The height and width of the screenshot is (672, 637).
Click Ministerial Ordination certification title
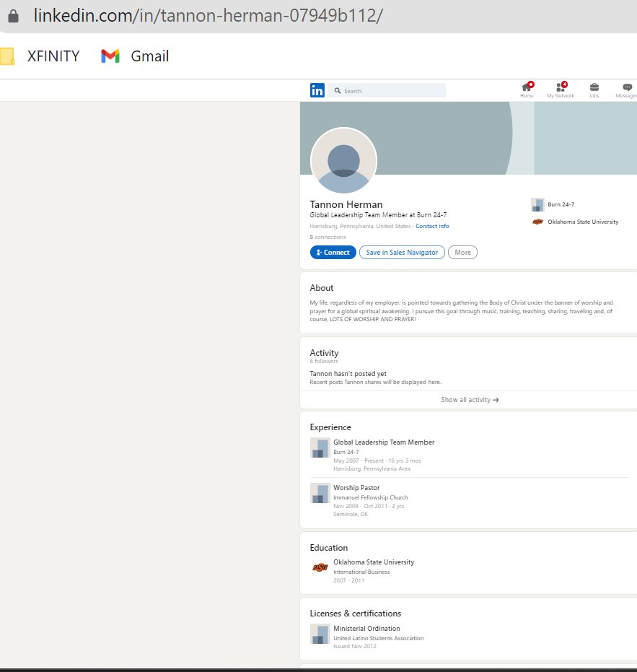coord(366,628)
